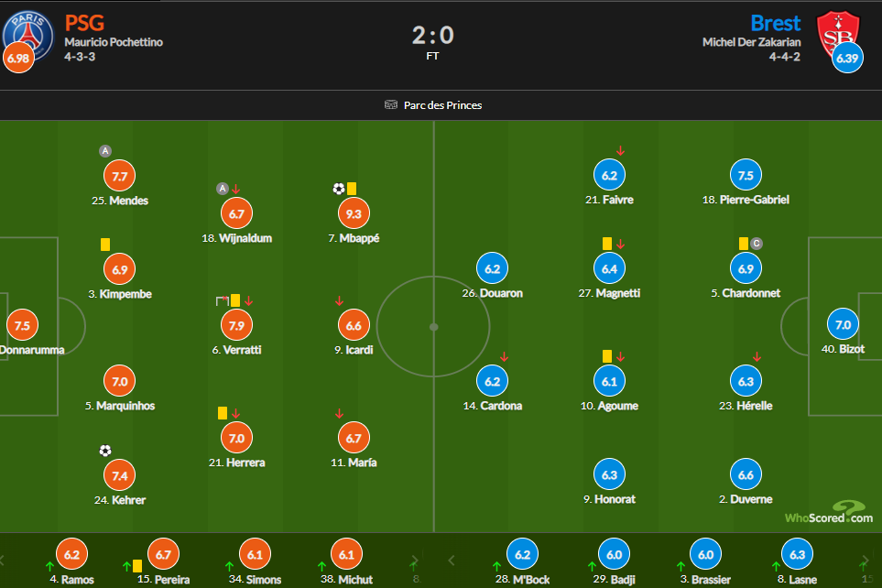Viewport: 882px width, 588px height.
Task: Click the red substitution arrow above Faivre
Action: 620,151
